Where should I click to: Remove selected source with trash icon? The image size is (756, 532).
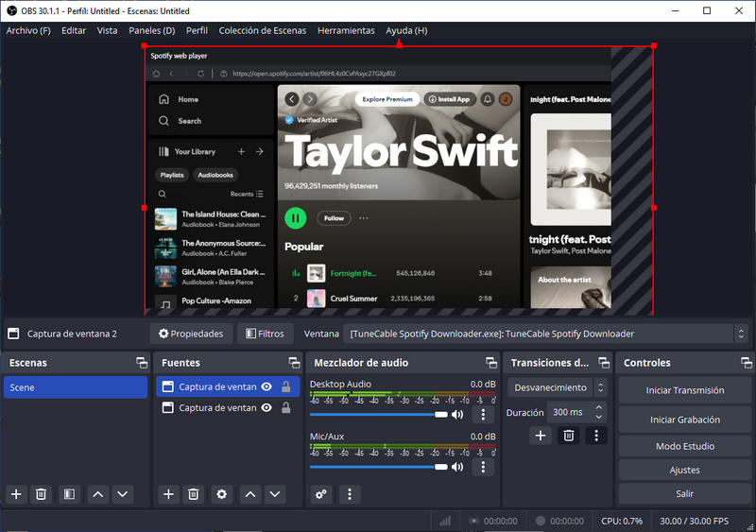[x=194, y=494]
